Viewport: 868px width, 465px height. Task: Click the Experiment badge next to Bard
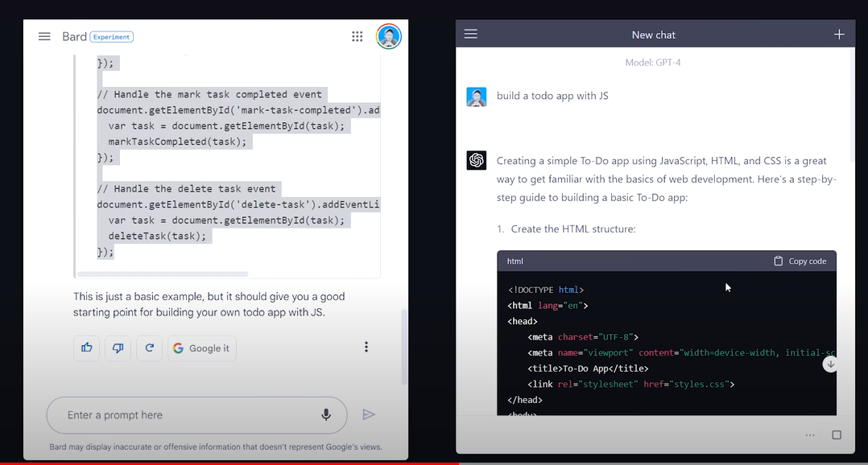[111, 37]
